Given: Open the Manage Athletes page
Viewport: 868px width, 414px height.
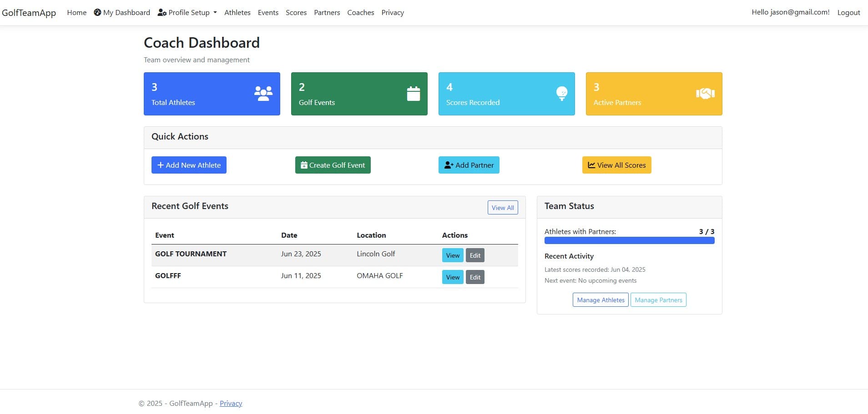Looking at the screenshot, I should (600, 299).
